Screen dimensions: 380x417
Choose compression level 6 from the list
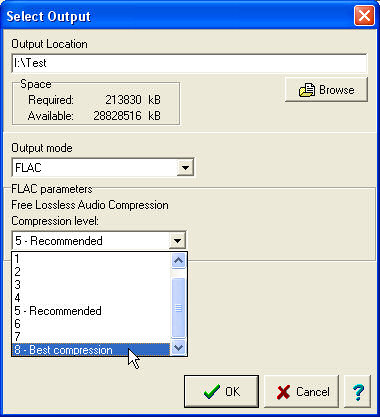[x=91, y=324]
